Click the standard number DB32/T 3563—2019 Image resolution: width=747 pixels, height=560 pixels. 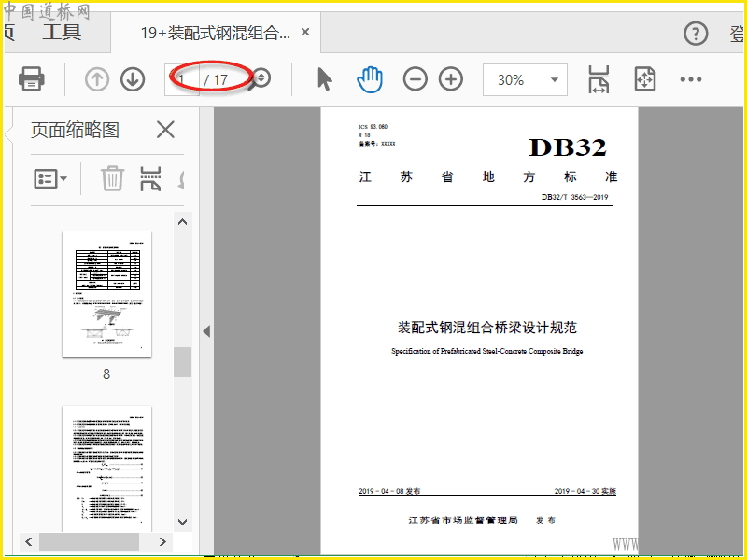[574, 197]
